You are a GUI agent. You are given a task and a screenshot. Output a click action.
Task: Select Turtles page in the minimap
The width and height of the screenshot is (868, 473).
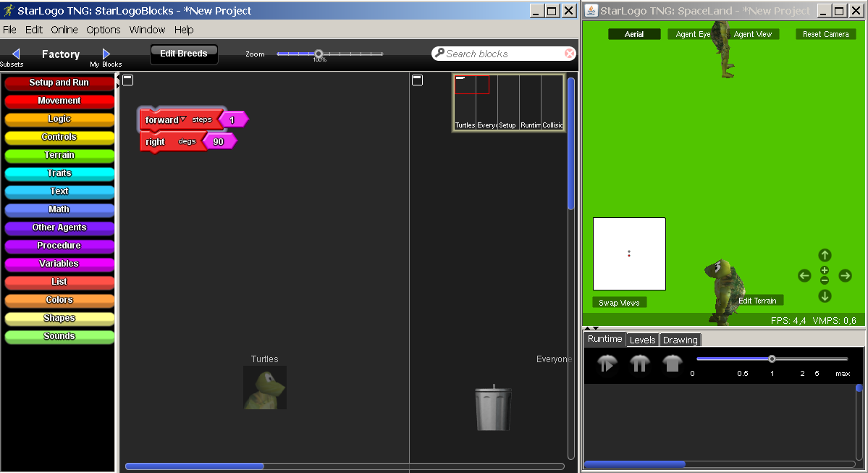point(465,102)
